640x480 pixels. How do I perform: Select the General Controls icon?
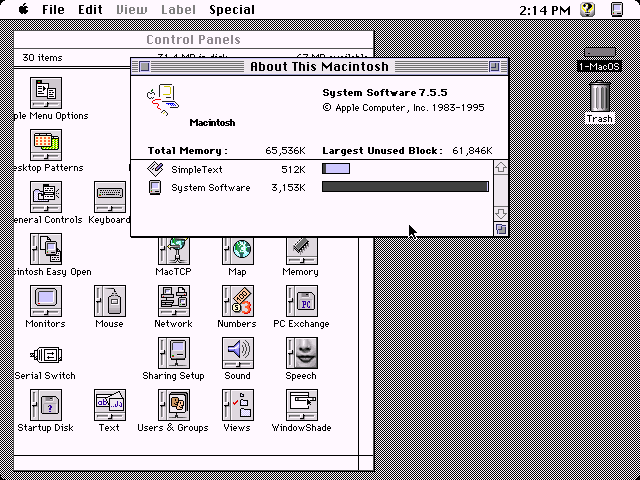(46, 197)
